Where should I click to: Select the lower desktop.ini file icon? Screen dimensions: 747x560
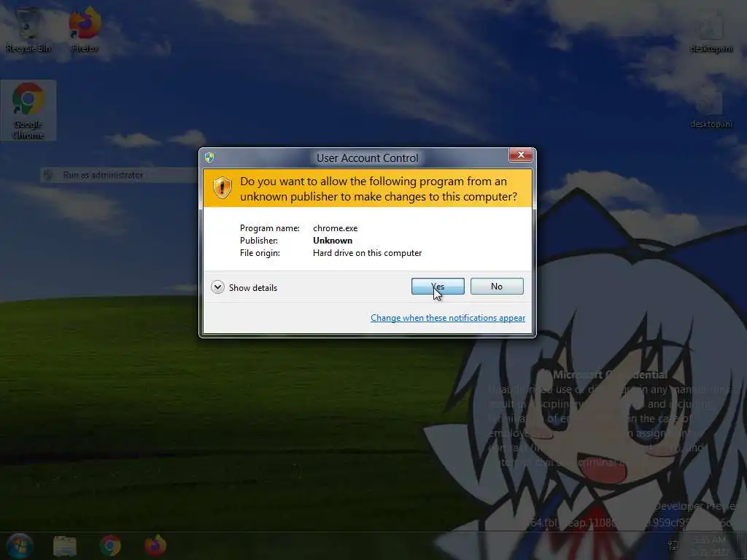coord(711,108)
